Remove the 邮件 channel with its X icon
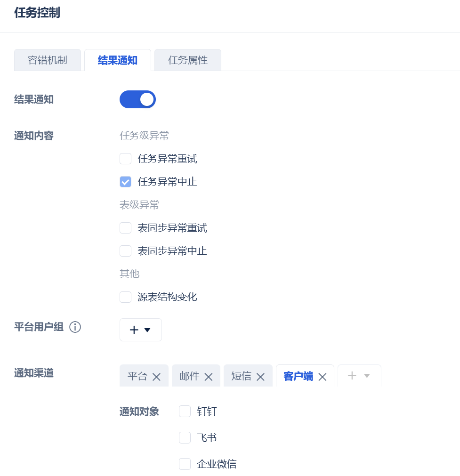 (x=209, y=377)
